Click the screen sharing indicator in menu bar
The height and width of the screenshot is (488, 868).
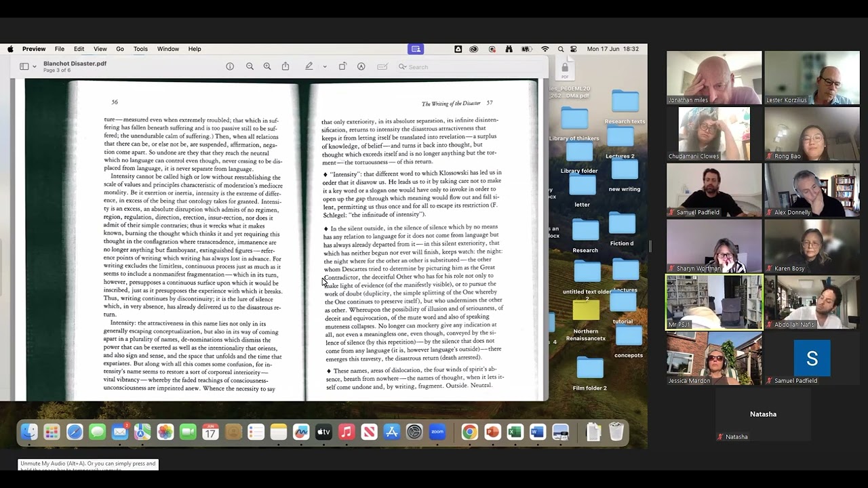tap(416, 49)
